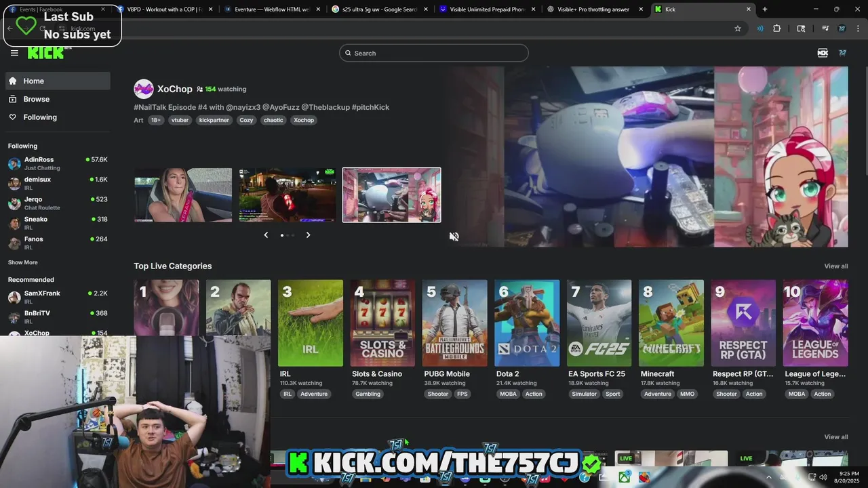Viewport: 868px width, 488px height.
Task: Click the 18+ tag chip
Action: coord(156,120)
